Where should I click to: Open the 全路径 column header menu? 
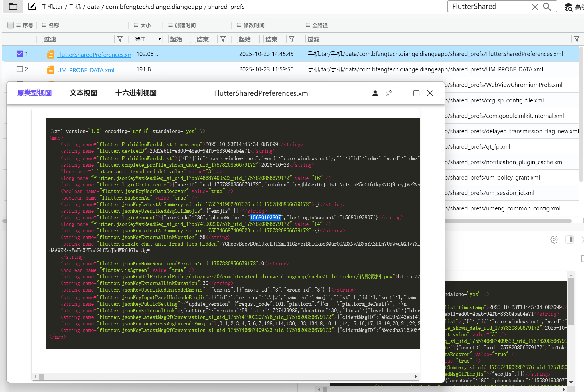[x=308, y=25]
